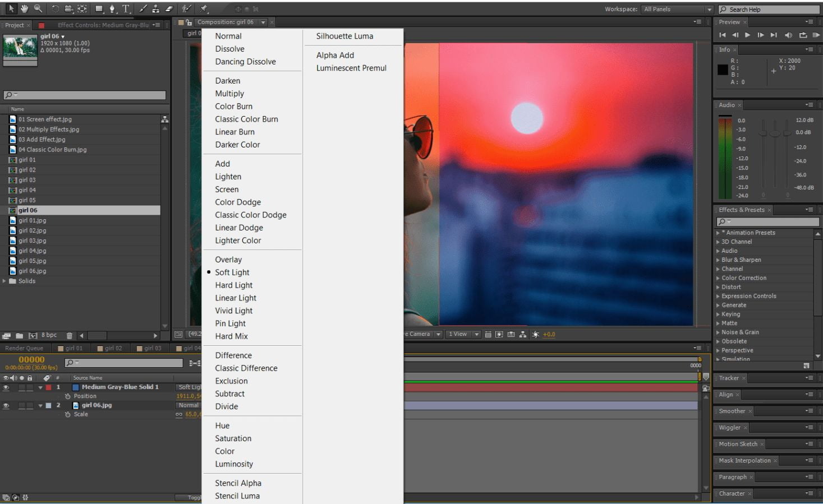Choose Multiply blending mode from menu
823x504 pixels.
[229, 94]
